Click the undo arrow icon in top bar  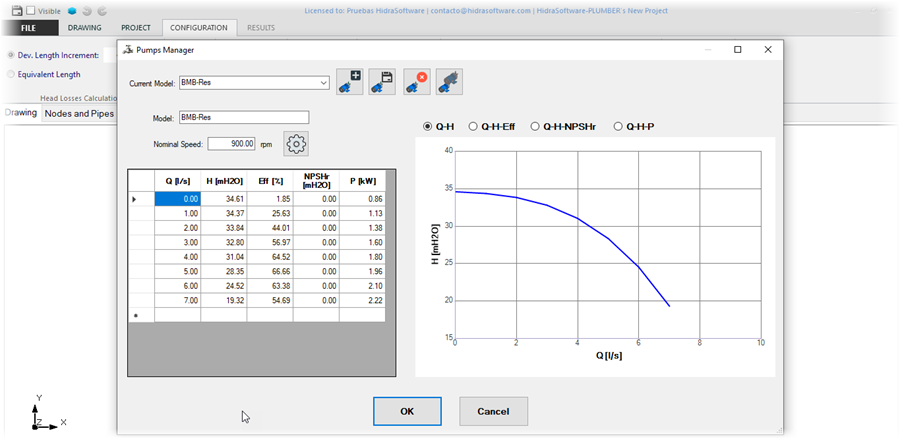(87, 11)
